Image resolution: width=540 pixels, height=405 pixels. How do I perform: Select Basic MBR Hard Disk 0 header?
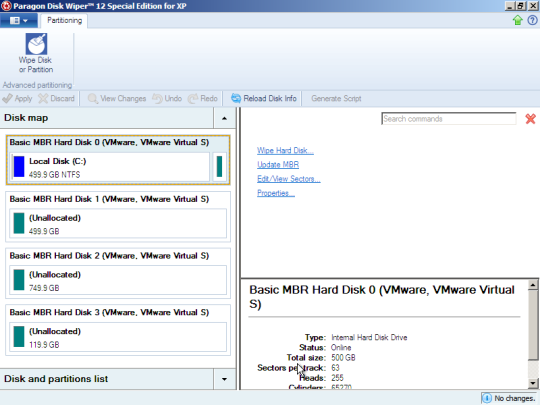[x=109, y=142]
